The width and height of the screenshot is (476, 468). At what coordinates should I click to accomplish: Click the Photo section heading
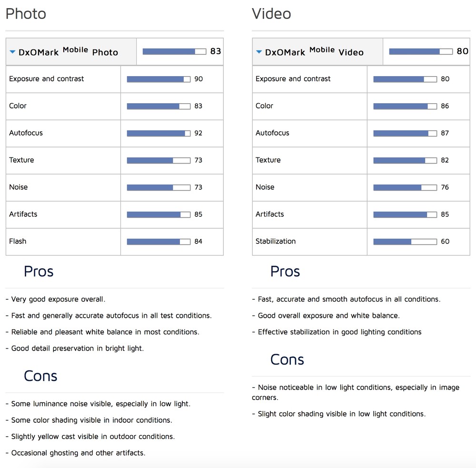click(26, 14)
